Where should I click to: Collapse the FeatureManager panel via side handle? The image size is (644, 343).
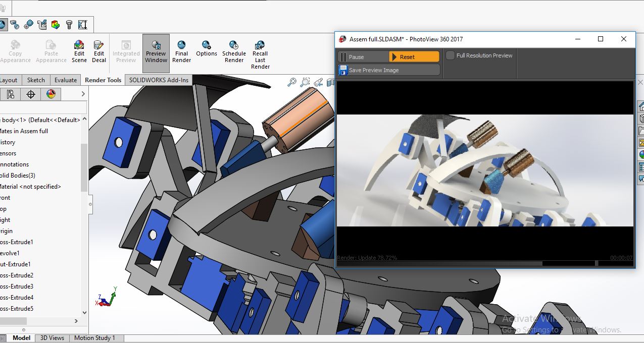click(x=90, y=204)
